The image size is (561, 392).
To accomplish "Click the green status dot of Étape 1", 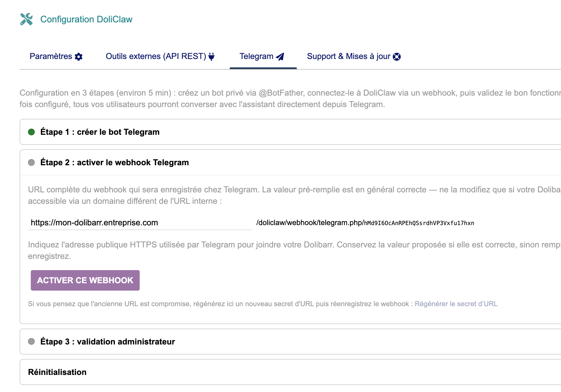I will (31, 132).
